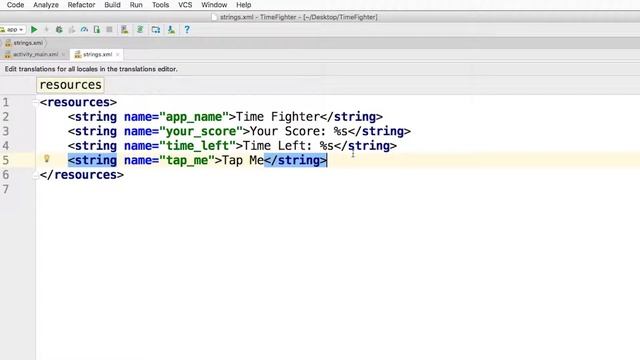Close the strings.xml editor tab
The height and width of the screenshot is (360, 640).
coord(118,54)
